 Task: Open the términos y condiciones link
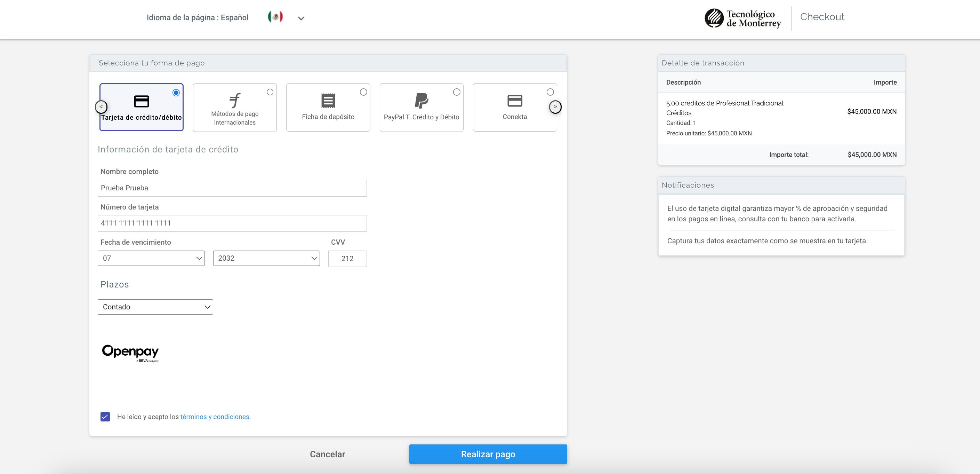click(215, 417)
